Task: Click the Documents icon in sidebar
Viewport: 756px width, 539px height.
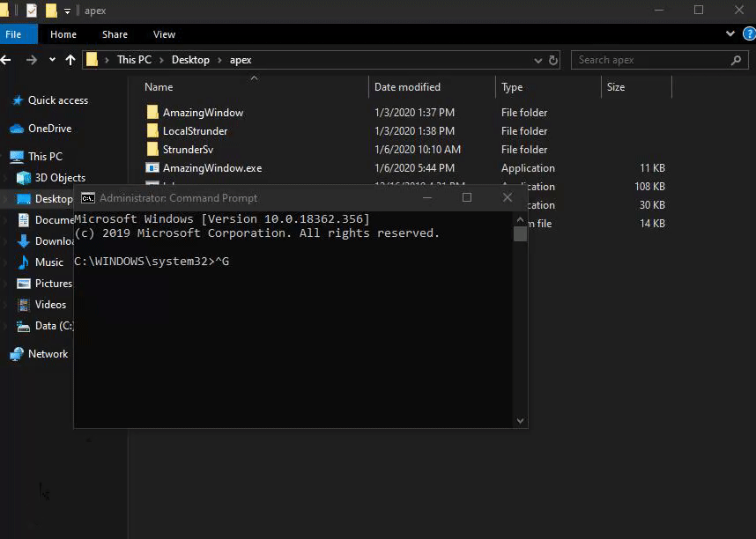Action: pos(24,220)
